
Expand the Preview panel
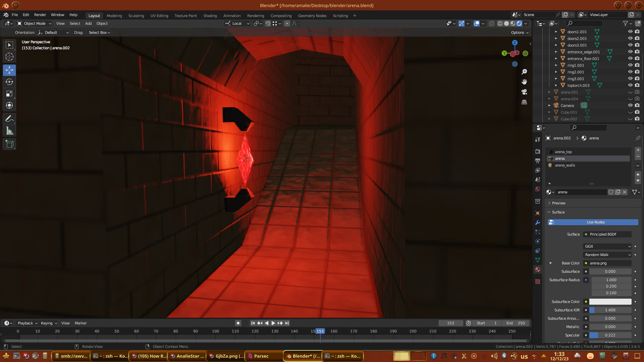click(x=558, y=203)
